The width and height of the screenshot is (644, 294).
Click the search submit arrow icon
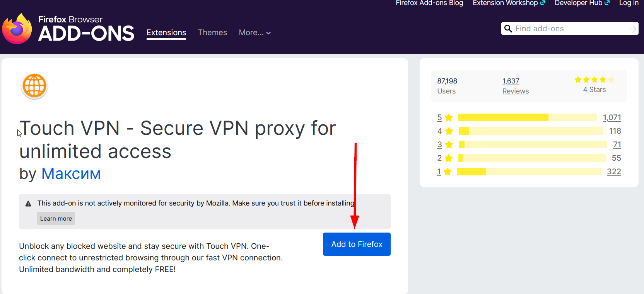click(x=632, y=29)
